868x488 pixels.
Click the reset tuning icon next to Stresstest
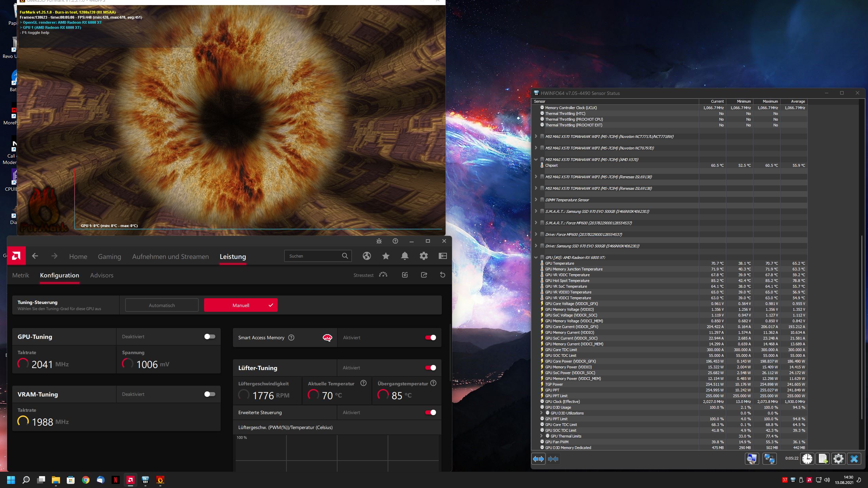point(442,275)
